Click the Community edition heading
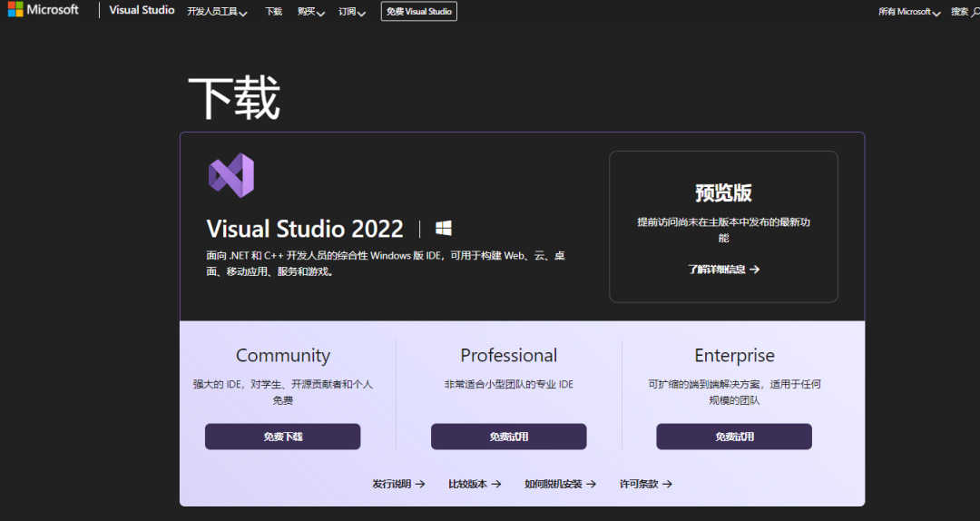Viewport: 980px width, 521px height. 282,355
